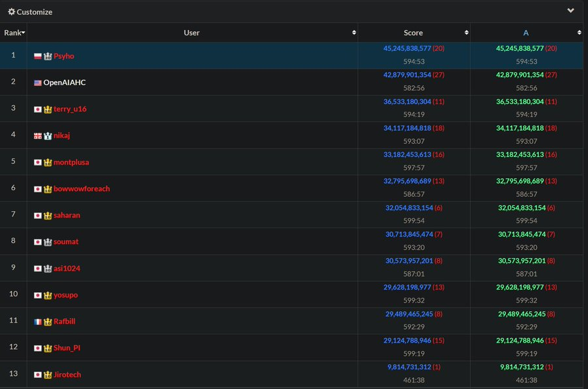Sort by Rank column header
Image resolution: width=588 pixels, height=389 pixels.
click(14, 33)
